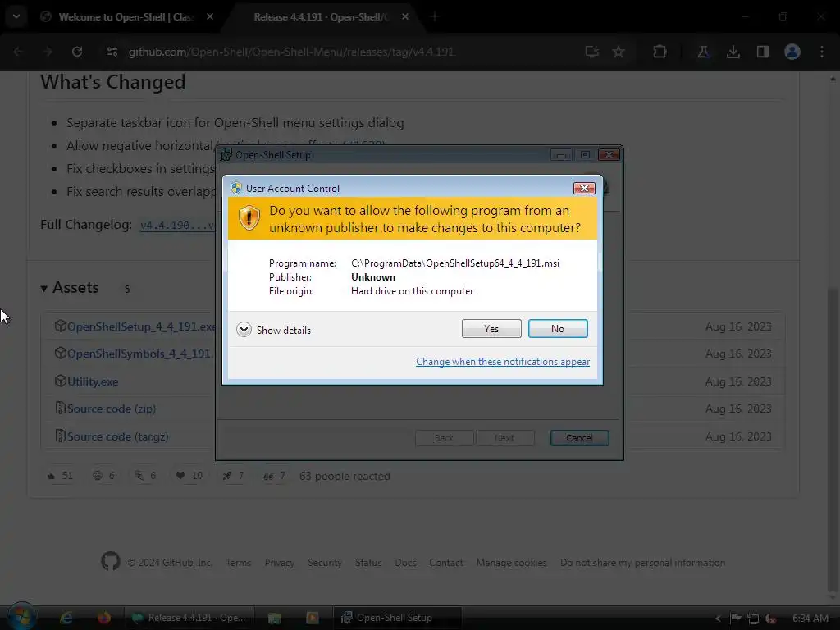
Task: Click Next button in Open-Shell Setup
Action: (504, 438)
